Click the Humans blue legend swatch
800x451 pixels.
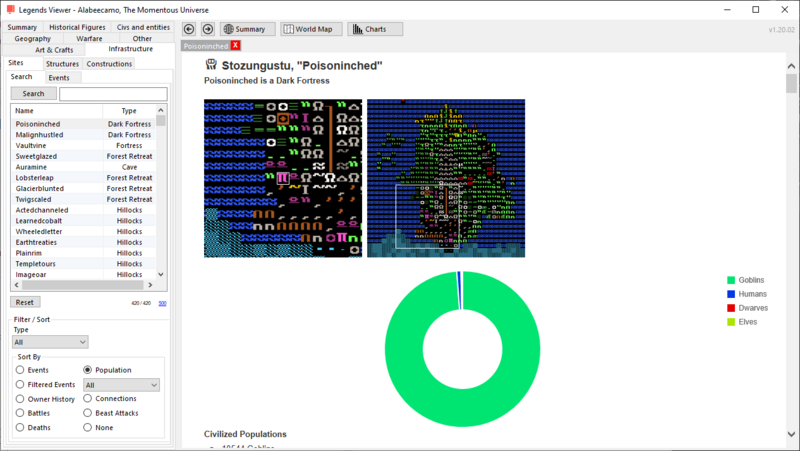click(731, 294)
